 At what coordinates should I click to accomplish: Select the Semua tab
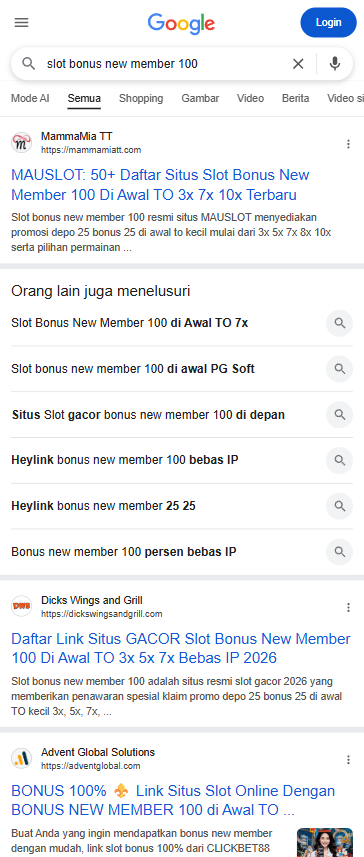(x=84, y=98)
